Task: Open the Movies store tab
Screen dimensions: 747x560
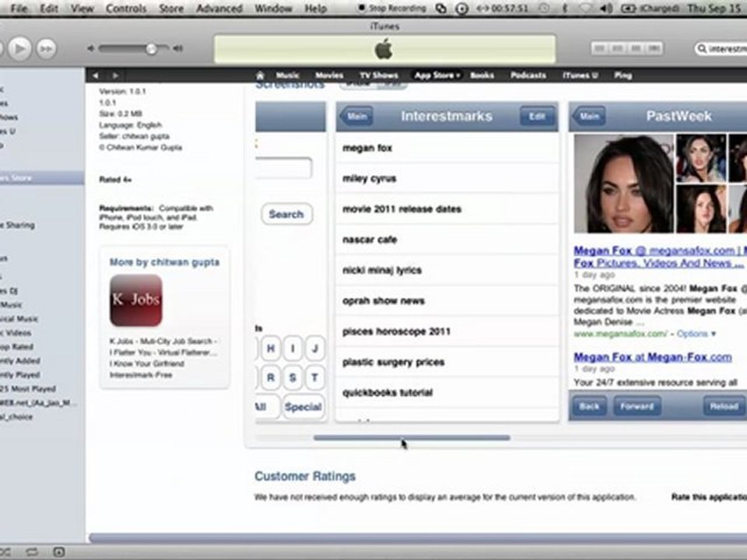Action: (329, 75)
